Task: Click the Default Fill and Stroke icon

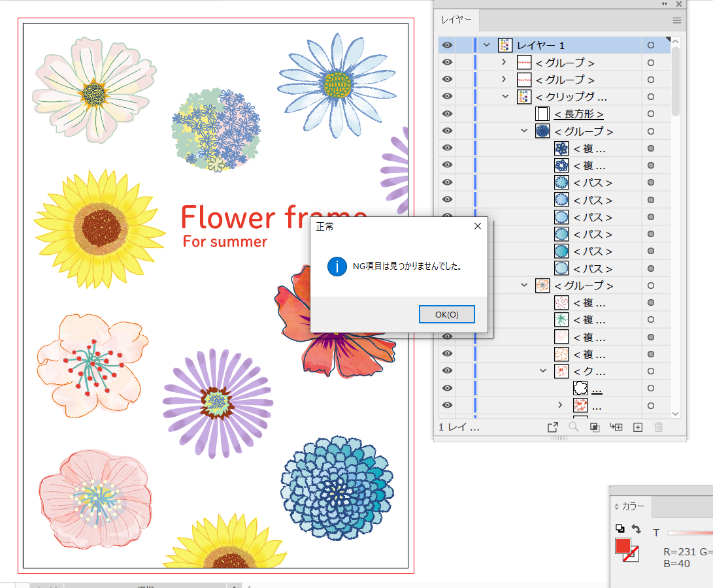Action: 620,529
